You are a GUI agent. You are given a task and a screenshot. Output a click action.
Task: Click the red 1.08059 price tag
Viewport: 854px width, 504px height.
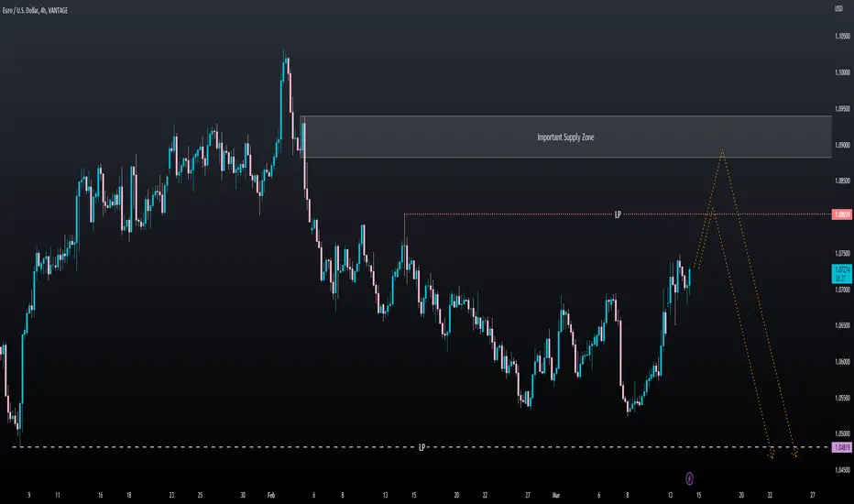pyautogui.click(x=841, y=214)
